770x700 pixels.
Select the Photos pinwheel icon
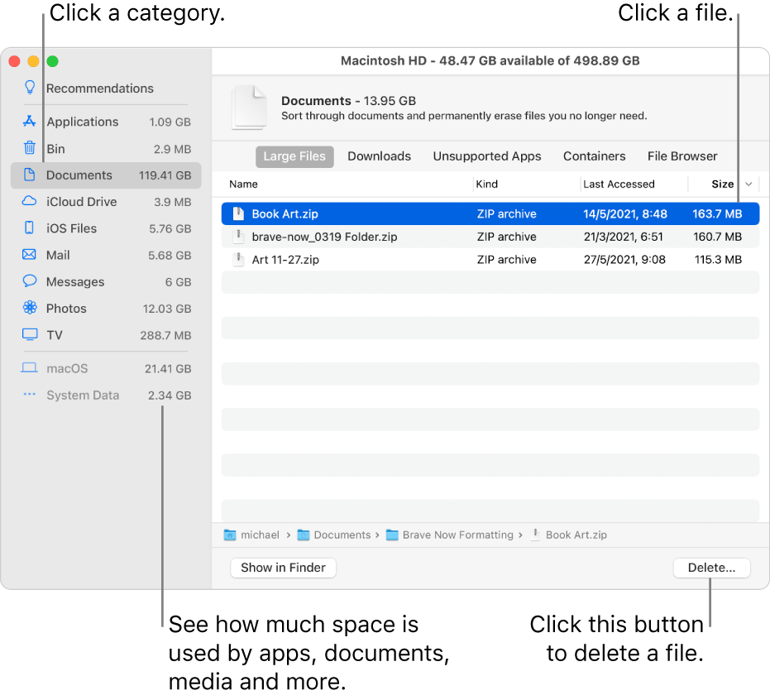click(29, 308)
